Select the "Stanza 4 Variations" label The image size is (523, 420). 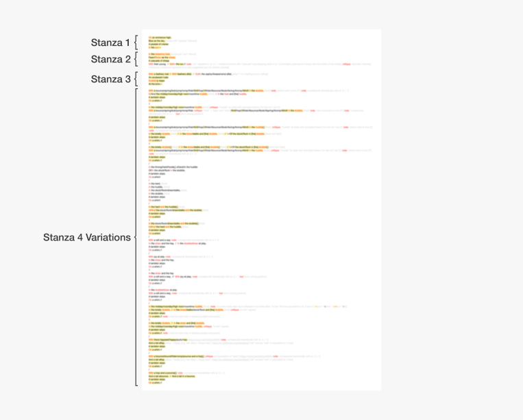click(x=87, y=238)
